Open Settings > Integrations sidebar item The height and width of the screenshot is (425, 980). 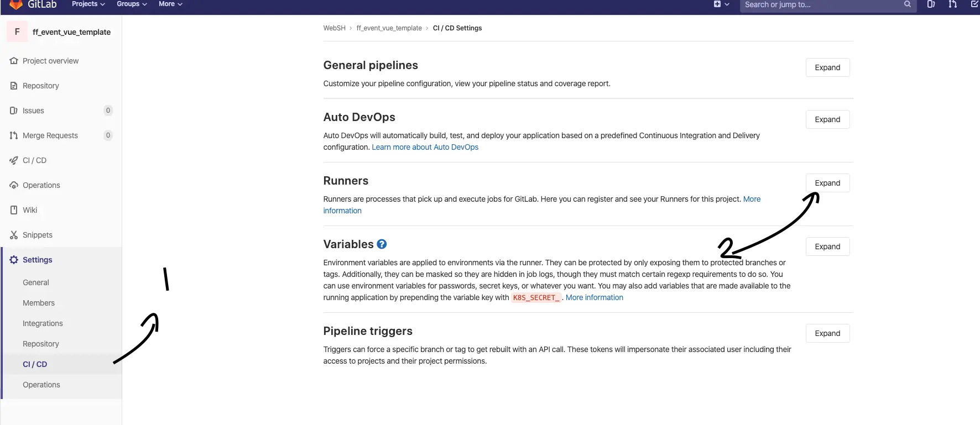[x=43, y=323]
